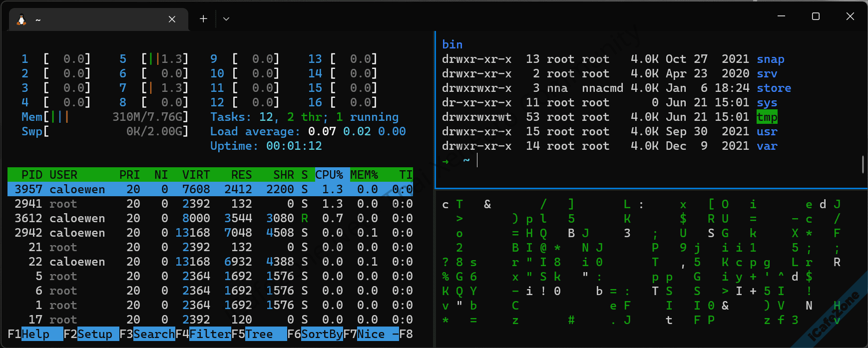Click F7 Nice priority decrease

(x=371, y=334)
